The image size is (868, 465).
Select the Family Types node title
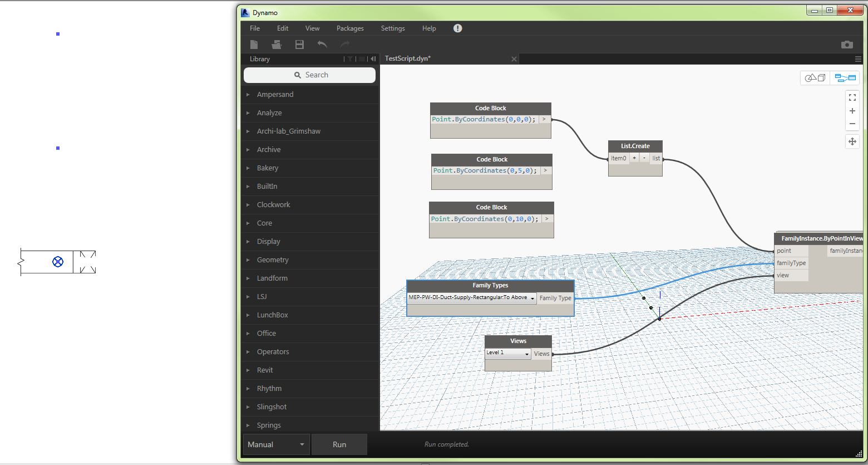pos(490,286)
